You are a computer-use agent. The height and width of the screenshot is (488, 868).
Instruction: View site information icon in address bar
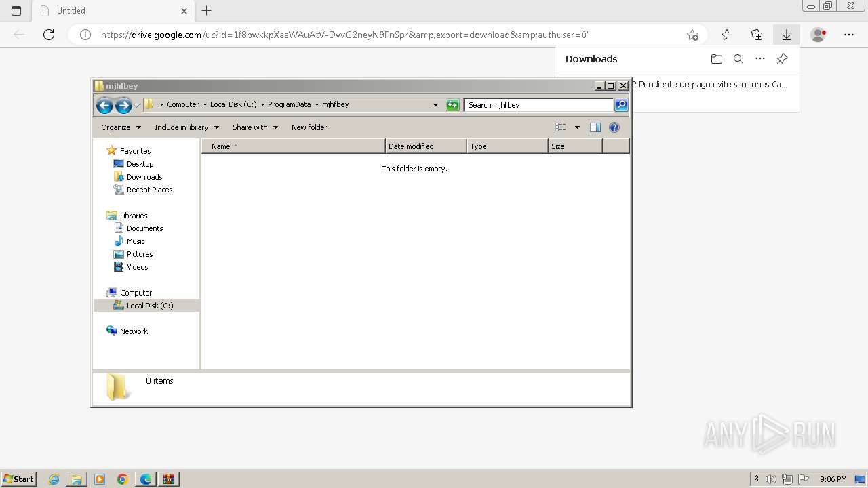(x=85, y=35)
